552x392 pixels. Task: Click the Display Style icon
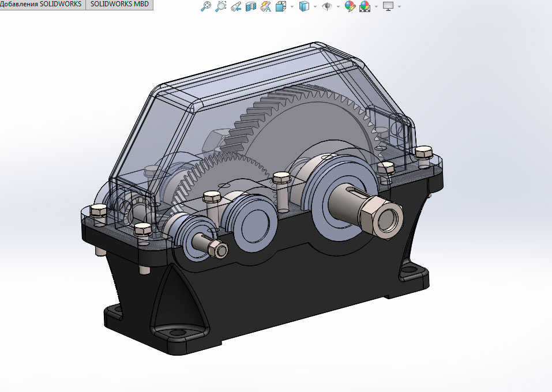coord(304,6)
